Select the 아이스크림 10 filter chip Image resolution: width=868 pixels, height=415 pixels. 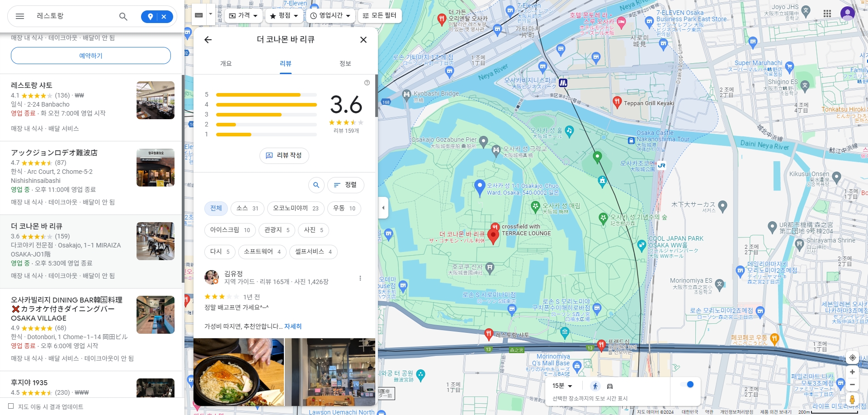click(230, 230)
